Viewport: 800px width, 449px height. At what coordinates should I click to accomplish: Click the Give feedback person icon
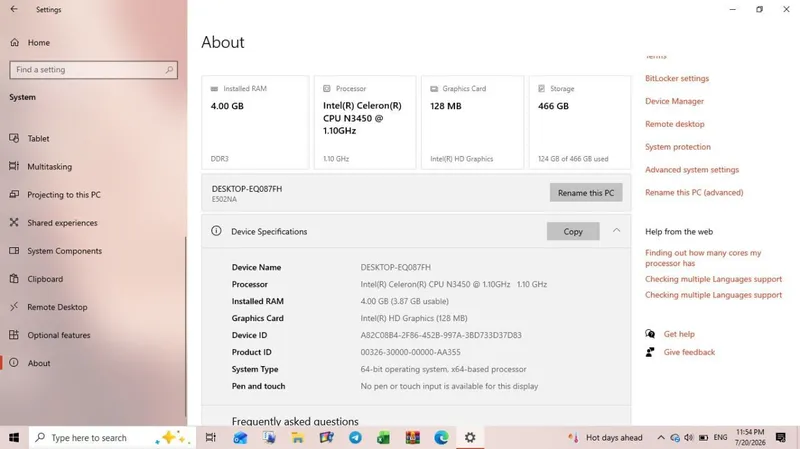(650, 352)
